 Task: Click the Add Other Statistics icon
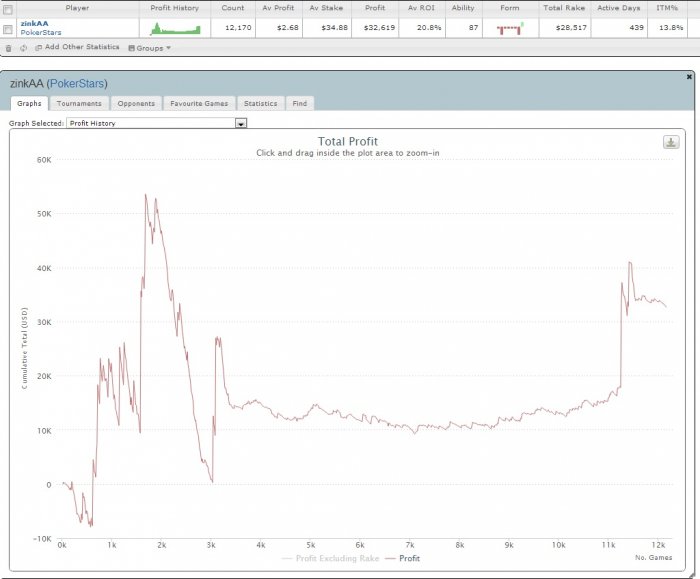[x=38, y=47]
